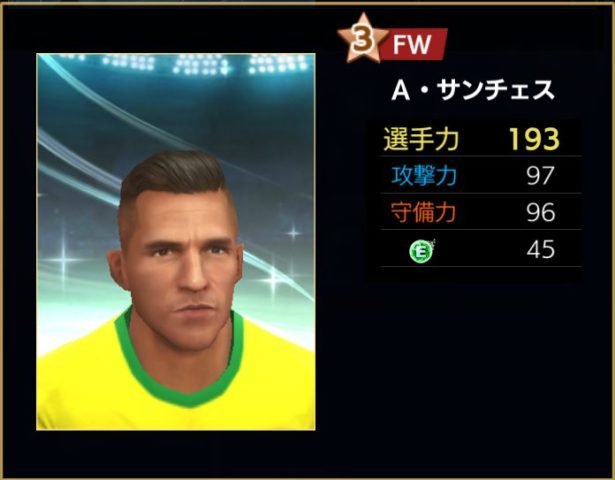Click the stadium floodlights atop the card

[204, 64]
